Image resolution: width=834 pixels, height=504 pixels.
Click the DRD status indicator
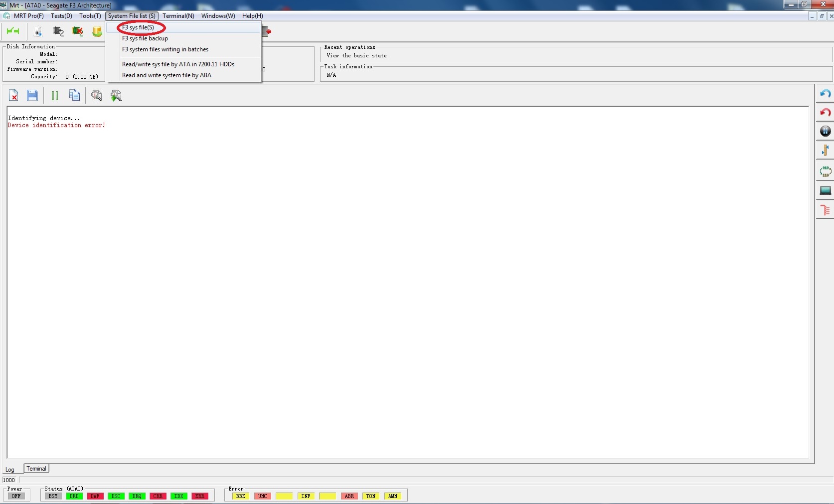[x=74, y=496]
